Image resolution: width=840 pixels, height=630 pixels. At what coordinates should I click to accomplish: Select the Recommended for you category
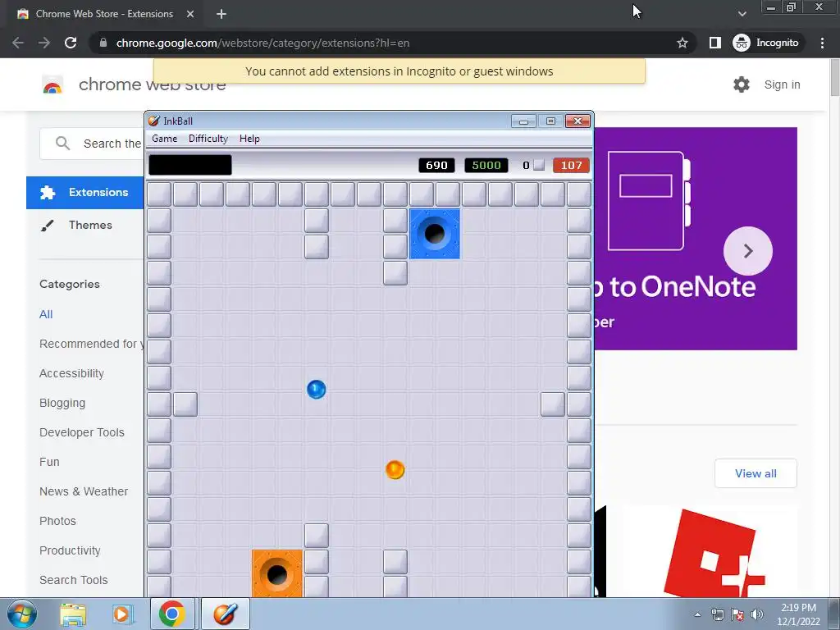92,344
